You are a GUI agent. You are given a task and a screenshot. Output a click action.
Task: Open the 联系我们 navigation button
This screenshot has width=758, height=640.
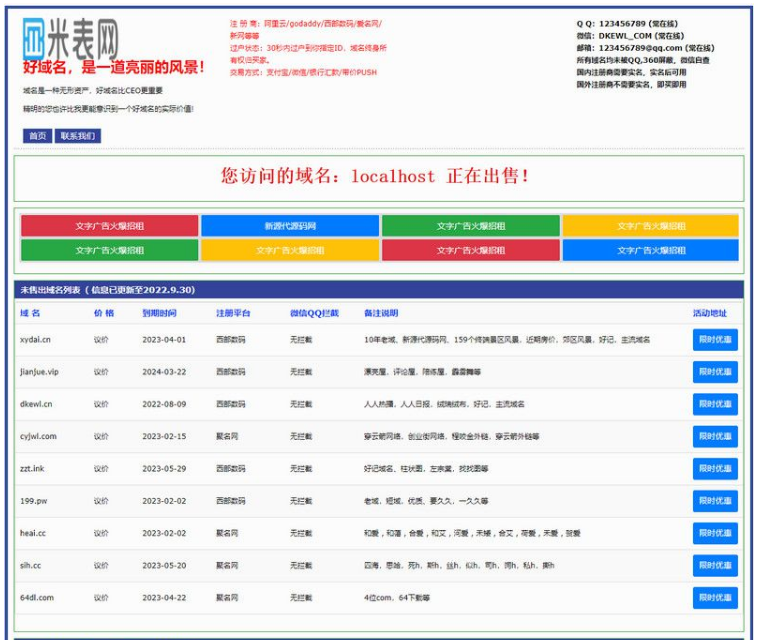(x=78, y=136)
